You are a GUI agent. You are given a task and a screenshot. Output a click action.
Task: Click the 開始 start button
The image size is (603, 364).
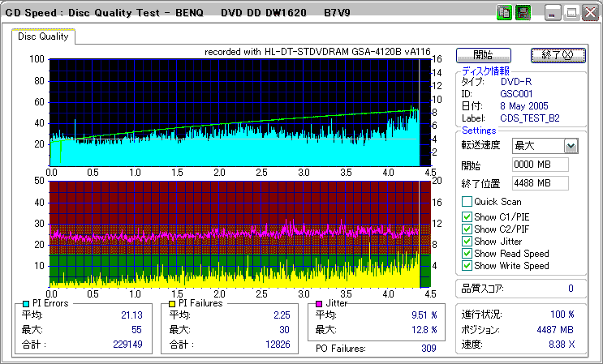(x=484, y=55)
